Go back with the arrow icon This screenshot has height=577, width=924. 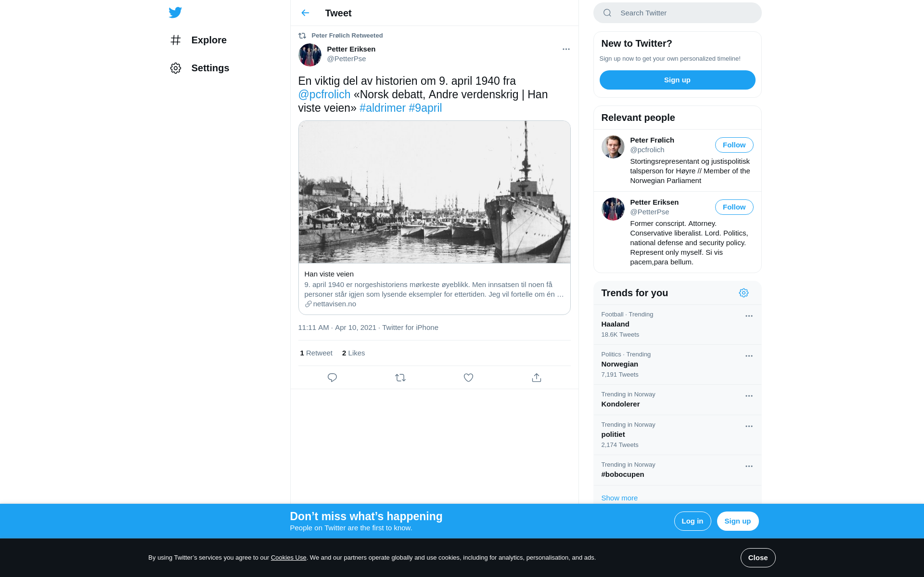[305, 13]
